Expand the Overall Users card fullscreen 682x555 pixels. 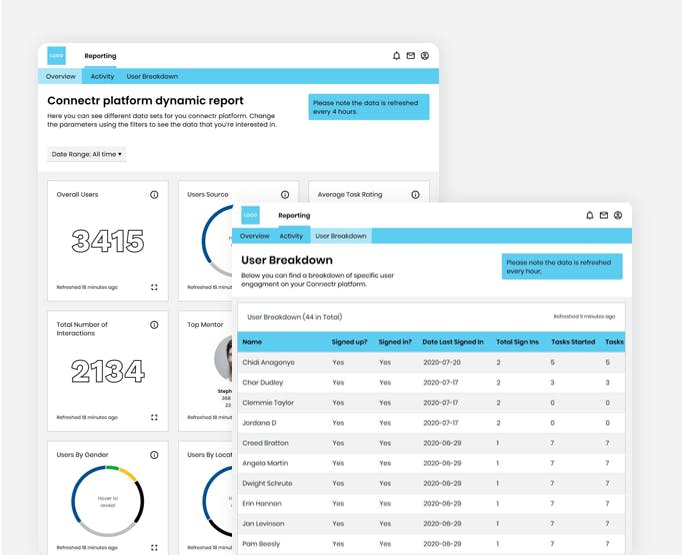(x=154, y=287)
